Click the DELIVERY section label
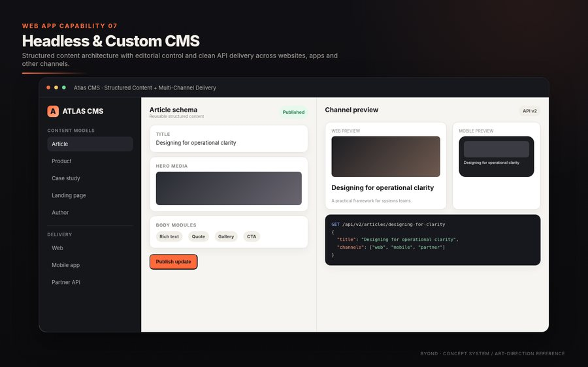This screenshot has width=588, height=367. [x=59, y=234]
